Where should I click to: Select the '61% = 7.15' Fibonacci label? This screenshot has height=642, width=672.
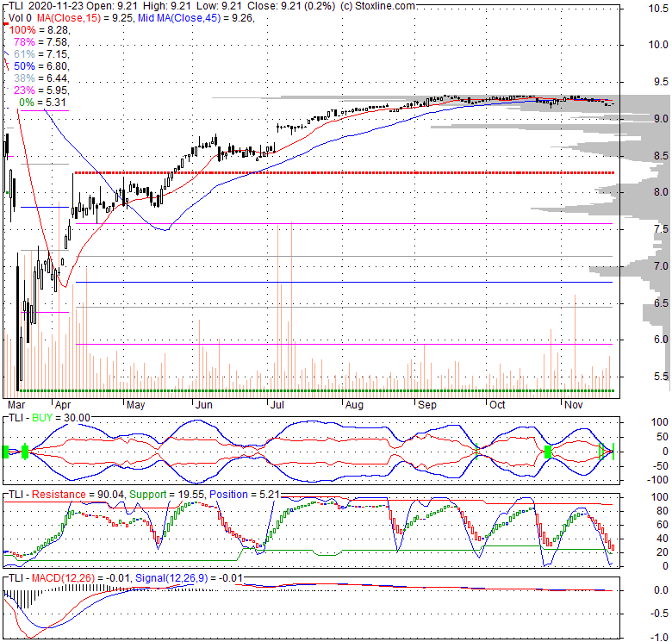(41, 54)
